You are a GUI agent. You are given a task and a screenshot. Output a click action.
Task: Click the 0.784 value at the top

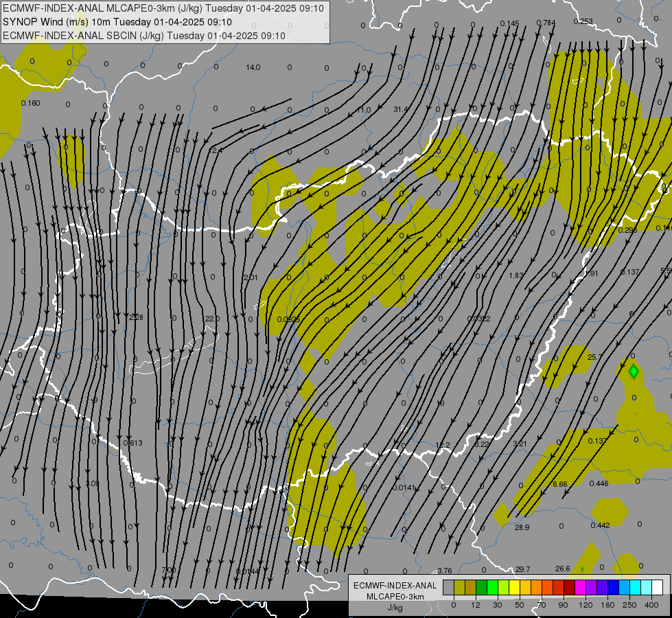pos(546,23)
